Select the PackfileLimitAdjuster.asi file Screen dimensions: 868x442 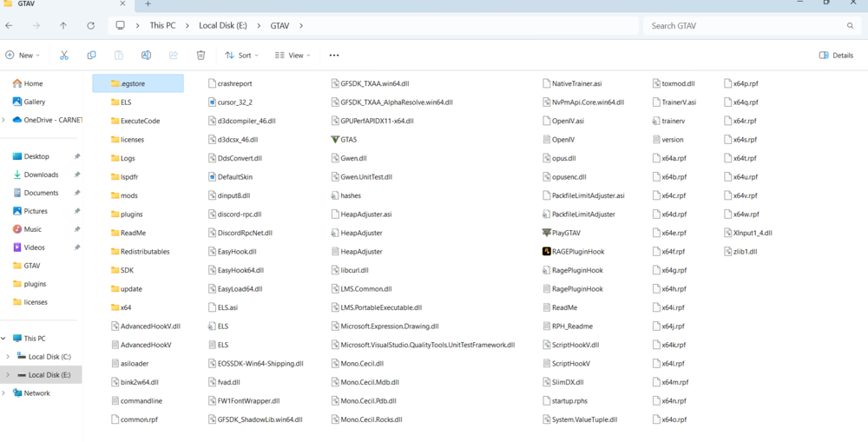pyautogui.click(x=583, y=195)
